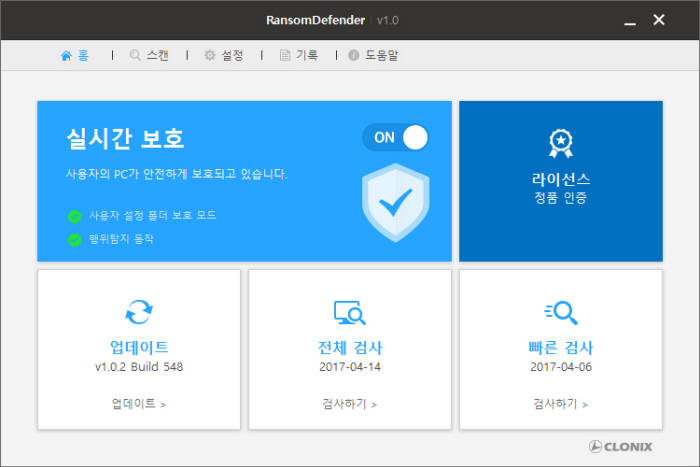Click the gear icon beside 설정

tap(210, 55)
